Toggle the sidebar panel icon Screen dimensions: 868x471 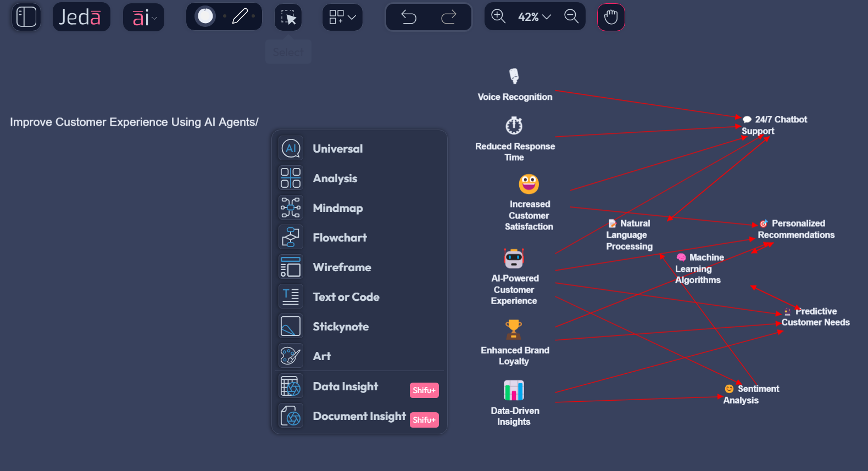point(26,17)
